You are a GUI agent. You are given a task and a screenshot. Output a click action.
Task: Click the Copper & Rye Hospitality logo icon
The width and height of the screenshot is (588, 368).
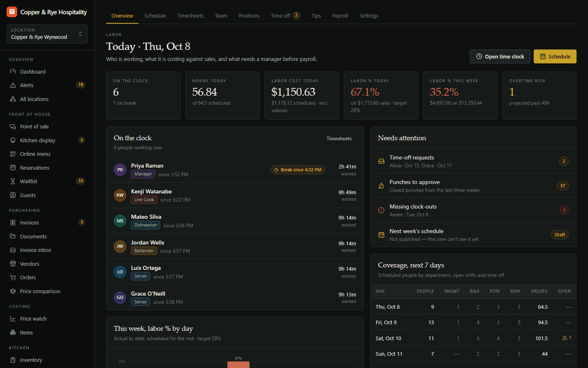click(11, 12)
